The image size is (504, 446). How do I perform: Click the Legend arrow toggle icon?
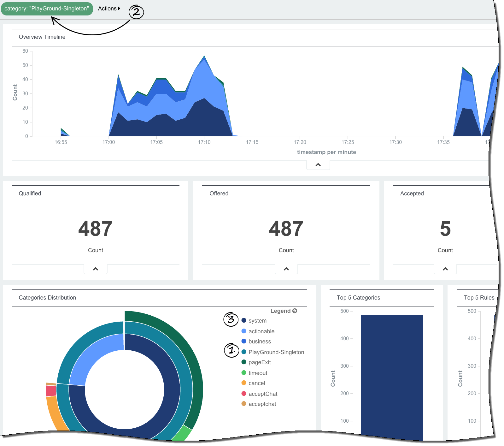[x=295, y=311]
